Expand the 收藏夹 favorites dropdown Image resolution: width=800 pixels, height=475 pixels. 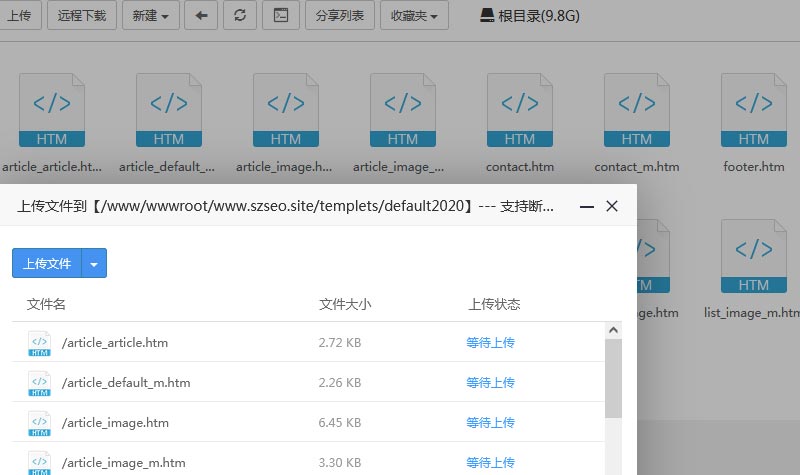pos(414,15)
